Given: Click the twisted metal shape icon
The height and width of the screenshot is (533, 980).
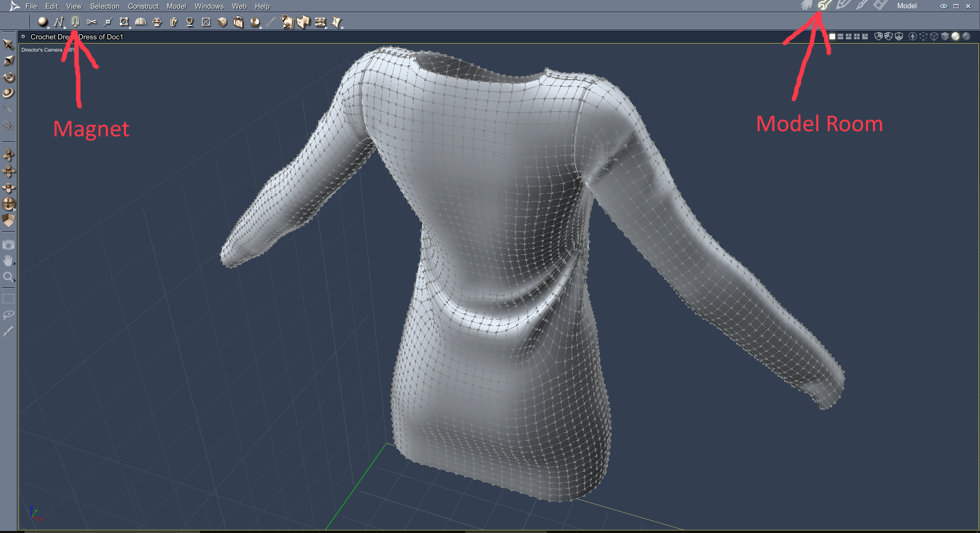Looking at the screenshot, I should 287,21.
